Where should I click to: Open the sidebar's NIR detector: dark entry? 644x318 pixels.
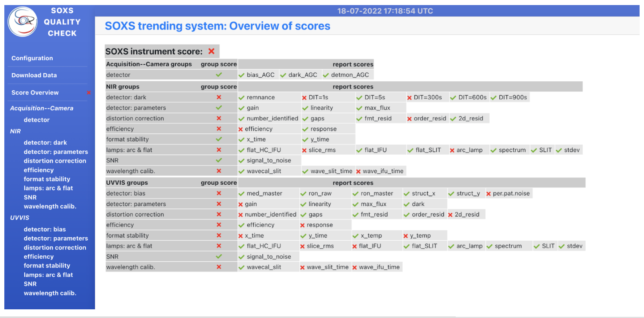pos(45,142)
